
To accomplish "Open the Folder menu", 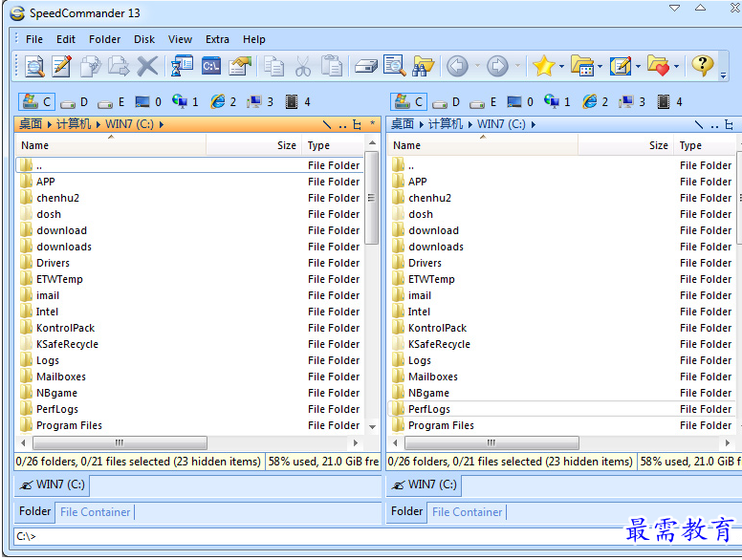I will tap(104, 39).
